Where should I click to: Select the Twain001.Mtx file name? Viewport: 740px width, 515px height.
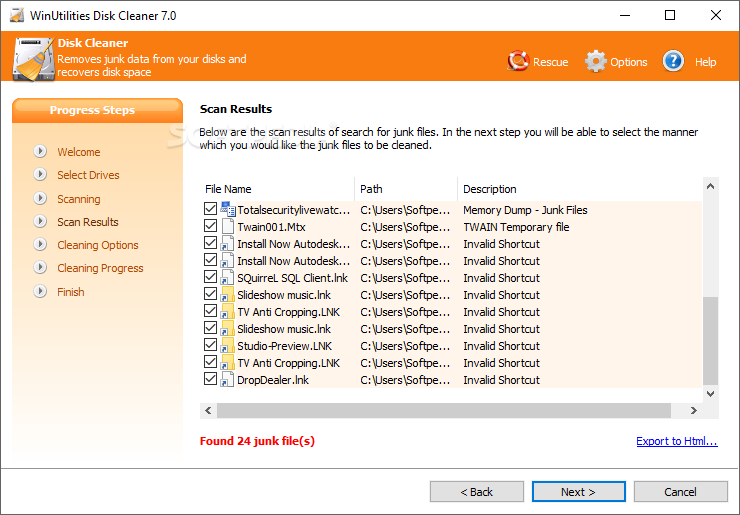(271, 227)
